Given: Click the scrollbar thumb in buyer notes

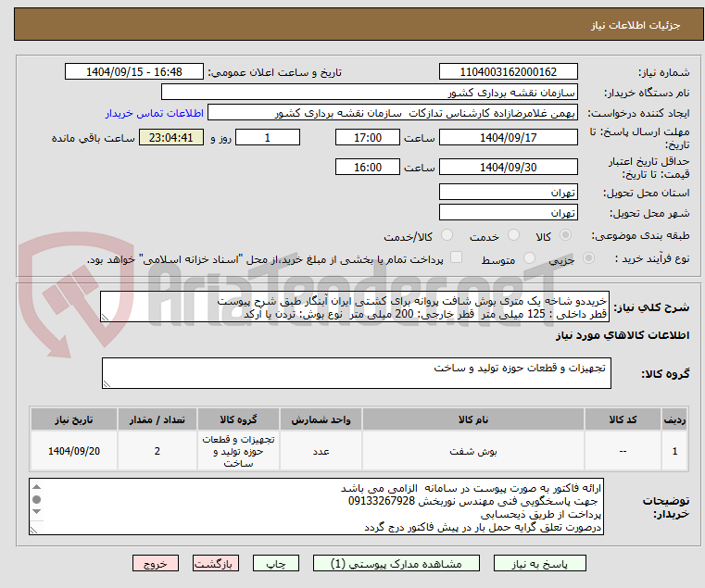Looking at the screenshot, I should [37, 499].
